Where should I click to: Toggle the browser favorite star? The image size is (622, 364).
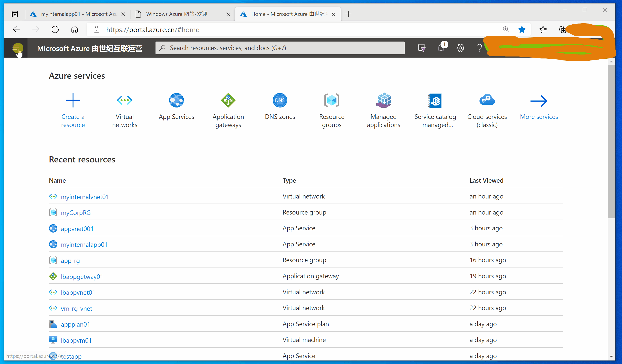point(521,30)
